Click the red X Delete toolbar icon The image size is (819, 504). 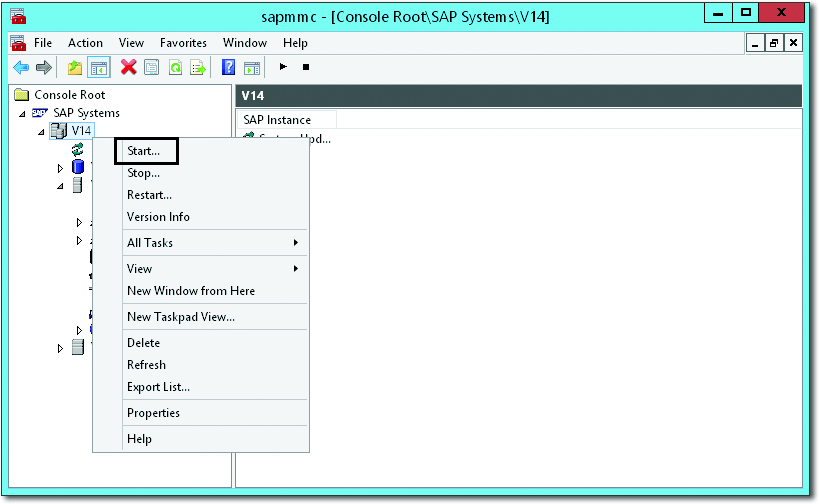[x=128, y=67]
